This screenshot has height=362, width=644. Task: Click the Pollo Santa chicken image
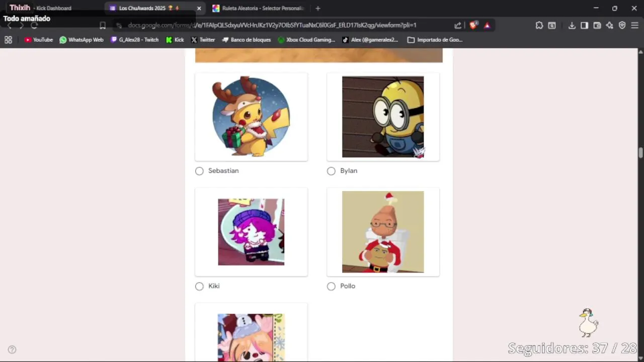click(x=383, y=232)
